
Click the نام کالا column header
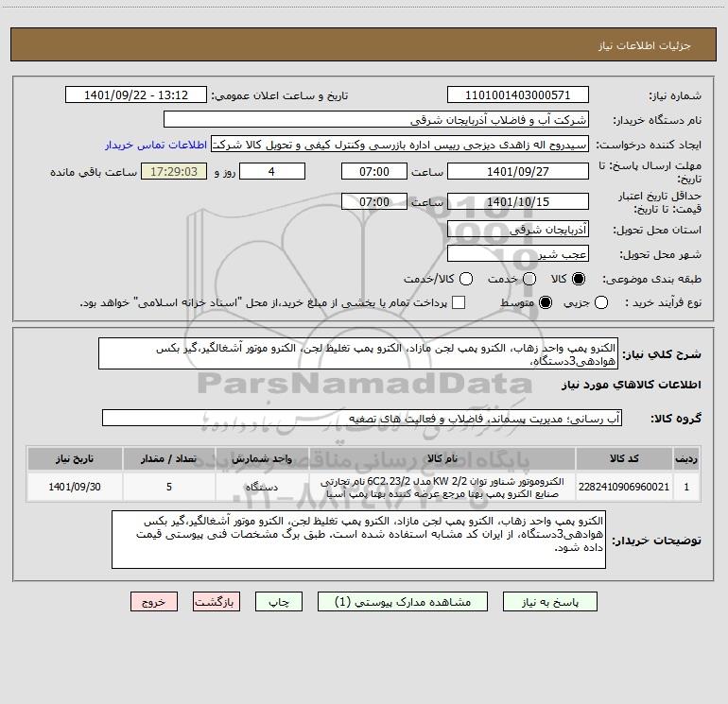[442, 459]
